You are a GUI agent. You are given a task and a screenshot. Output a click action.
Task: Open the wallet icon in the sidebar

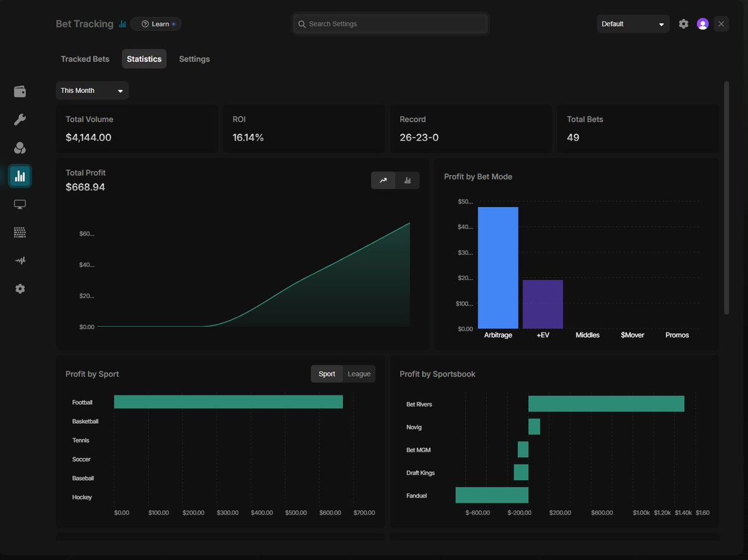point(20,92)
